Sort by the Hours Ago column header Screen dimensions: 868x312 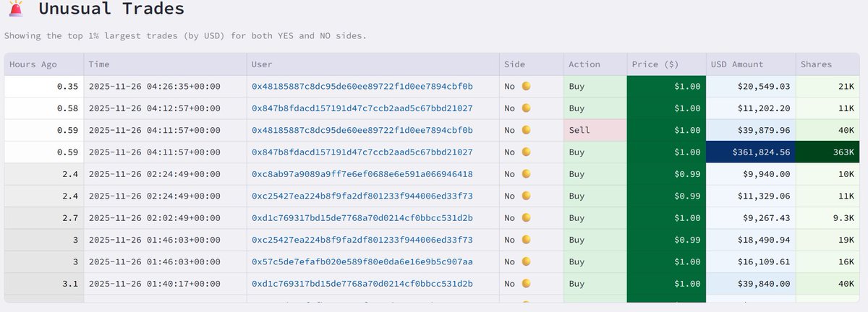[x=43, y=64]
